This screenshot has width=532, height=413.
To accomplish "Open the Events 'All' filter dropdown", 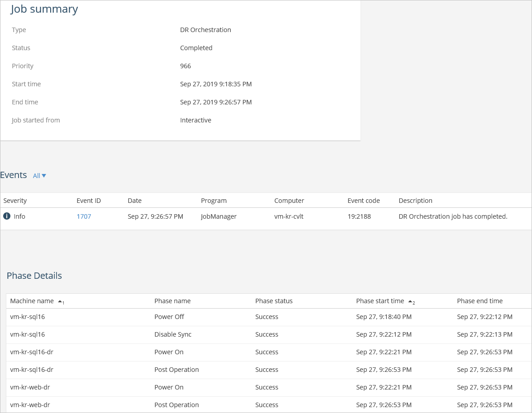I will pyautogui.click(x=39, y=175).
